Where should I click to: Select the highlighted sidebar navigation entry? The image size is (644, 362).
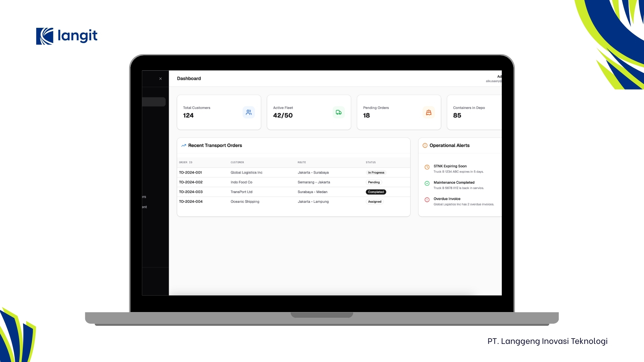pos(154,102)
